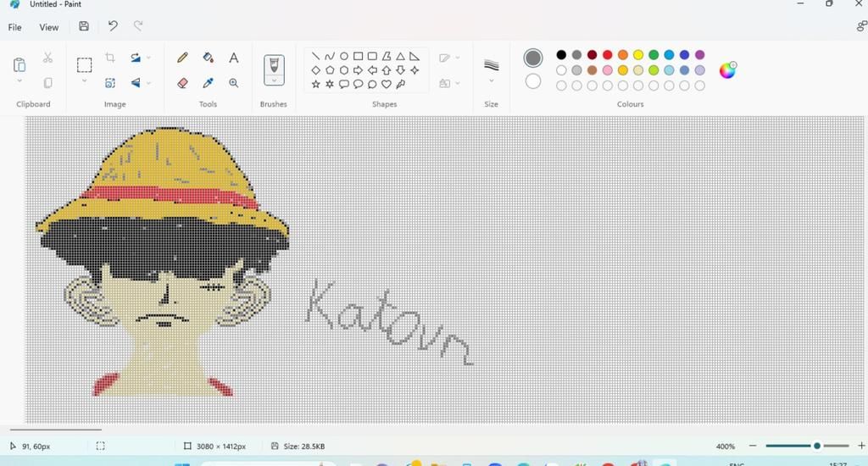Open the Size dropdown
Screen dimensions: 868x466
(492, 81)
